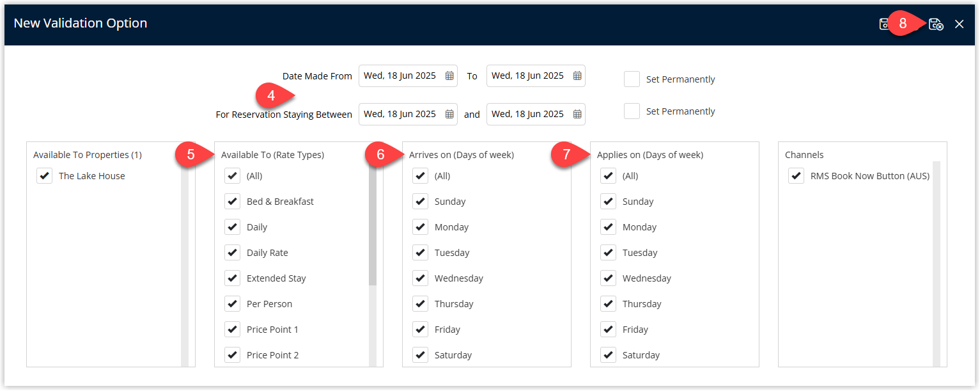980x391 pixels.
Task: Uncheck Tuesday under Applies on
Action: (608, 252)
